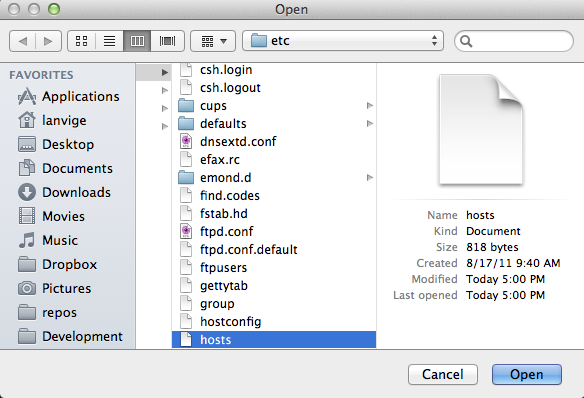The width and height of the screenshot is (584, 398).
Task: Select the dnsextd.conf file
Action: (x=274, y=141)
